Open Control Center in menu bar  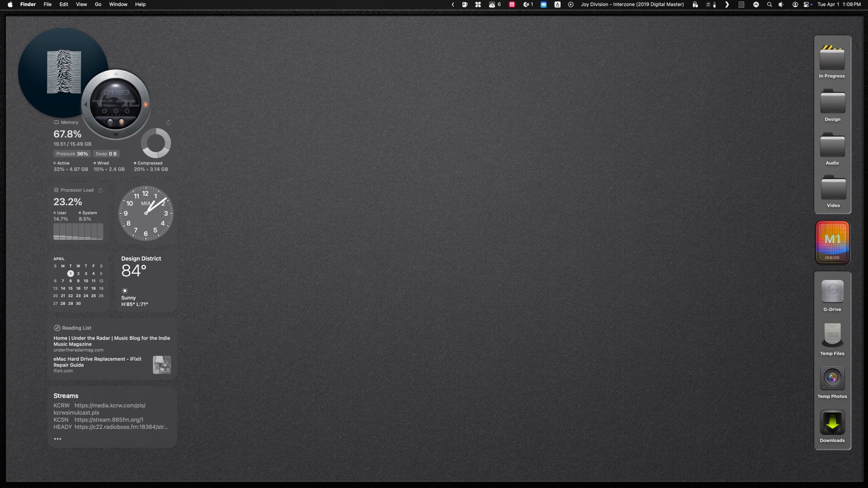[x=806, y=4]
